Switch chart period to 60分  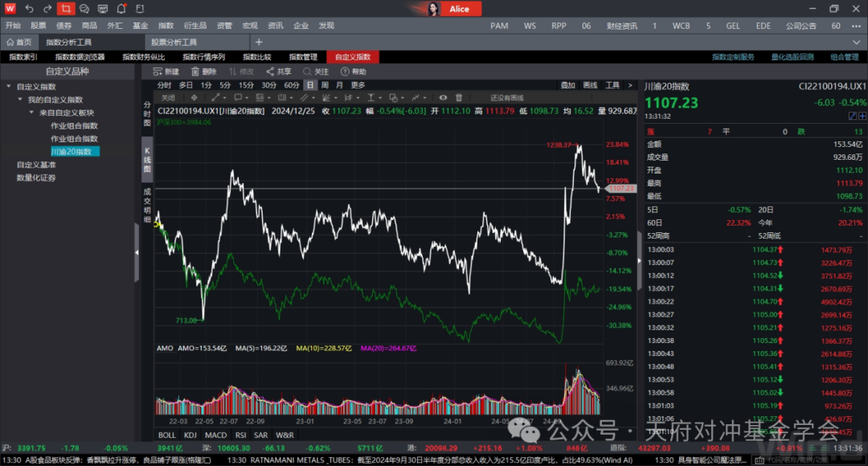pyautogui.click(x=291, y=85)
